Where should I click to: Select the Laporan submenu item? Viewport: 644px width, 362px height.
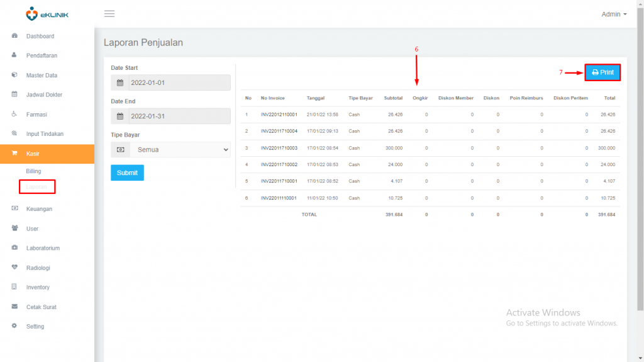click(36, 187)
